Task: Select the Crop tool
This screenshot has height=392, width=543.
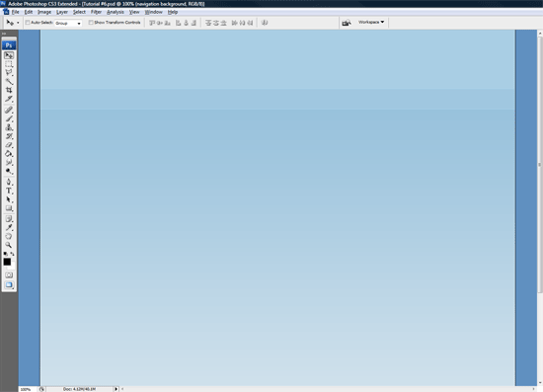Action: pyautogui.click(x=9, y=91)
